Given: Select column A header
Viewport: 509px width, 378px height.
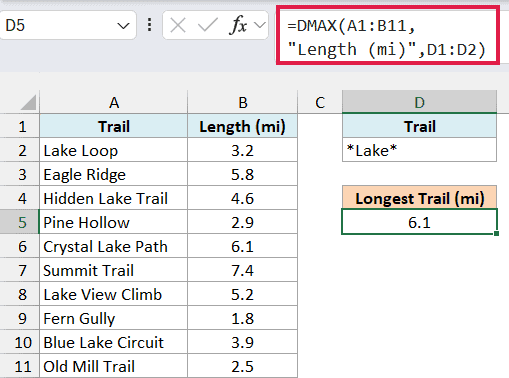Looking at the screenshot, I should click(x=114, y=102).
